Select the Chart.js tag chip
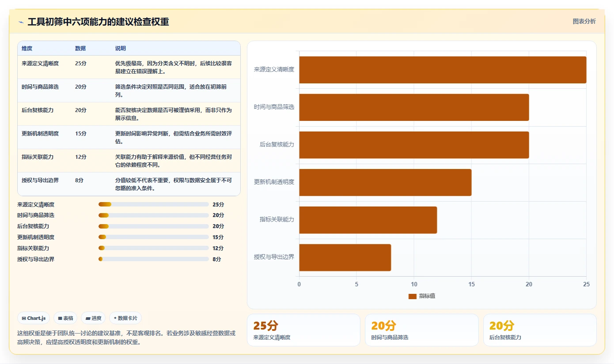 [x=34, y=318]
